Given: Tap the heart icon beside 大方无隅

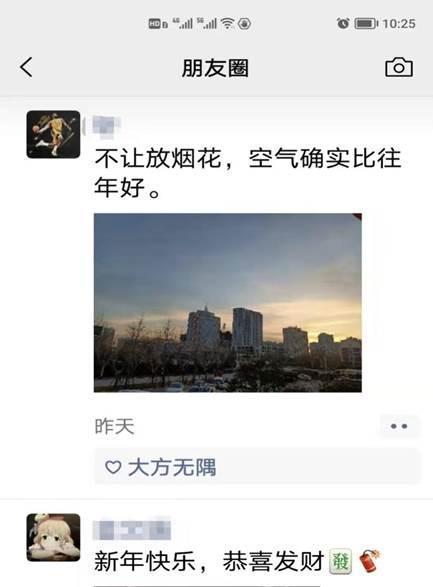Looking at the screenshot, I should pos(113,467).
